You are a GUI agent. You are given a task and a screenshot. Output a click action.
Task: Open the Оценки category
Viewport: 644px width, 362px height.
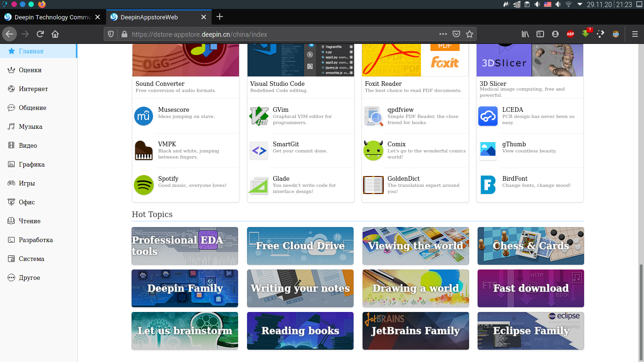click(38, 70)
